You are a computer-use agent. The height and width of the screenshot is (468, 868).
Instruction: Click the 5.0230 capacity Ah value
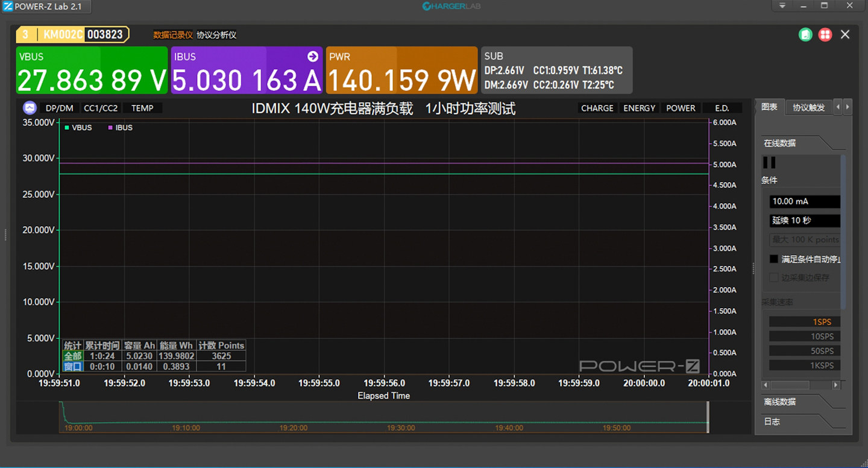pyautogui.click(x=139, y=356)
